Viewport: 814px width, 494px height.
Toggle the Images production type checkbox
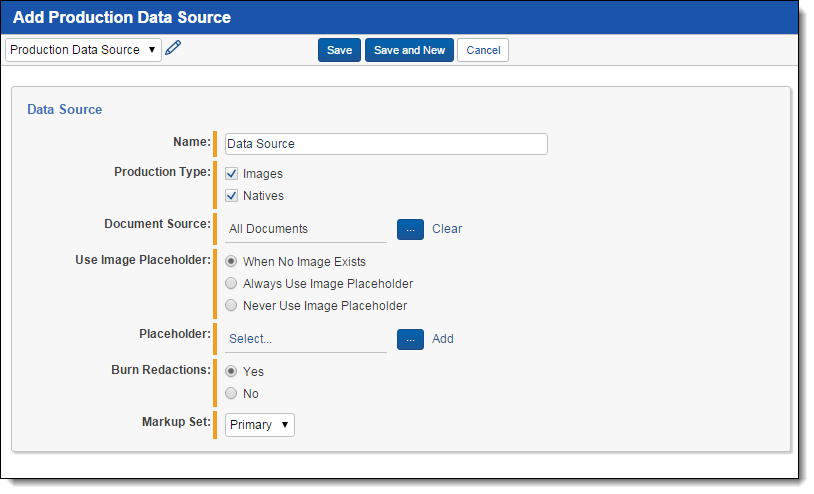pyautogui.click(x=231, y=174)
